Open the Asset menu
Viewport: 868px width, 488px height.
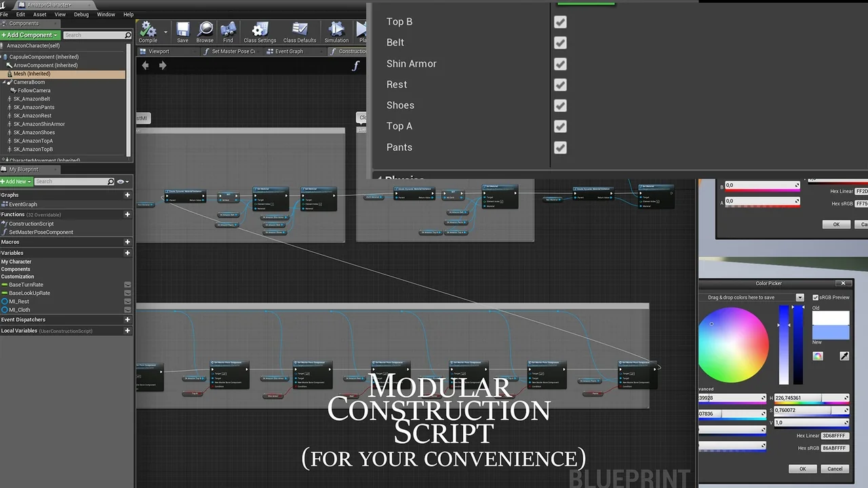[40, 14]
